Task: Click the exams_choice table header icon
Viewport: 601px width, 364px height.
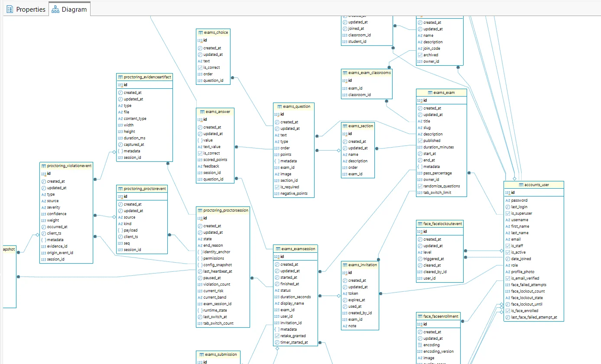Action: click(x=201, y=32)
